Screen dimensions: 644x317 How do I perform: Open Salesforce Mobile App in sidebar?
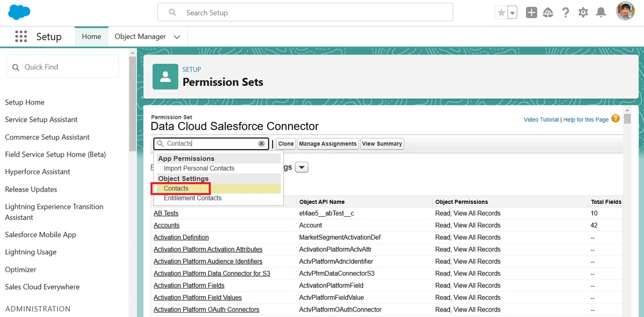tap(40, 235)
